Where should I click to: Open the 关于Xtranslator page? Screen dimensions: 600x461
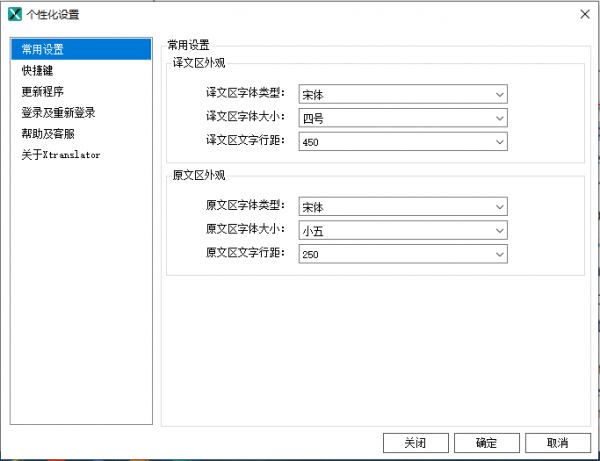[61, 155]
